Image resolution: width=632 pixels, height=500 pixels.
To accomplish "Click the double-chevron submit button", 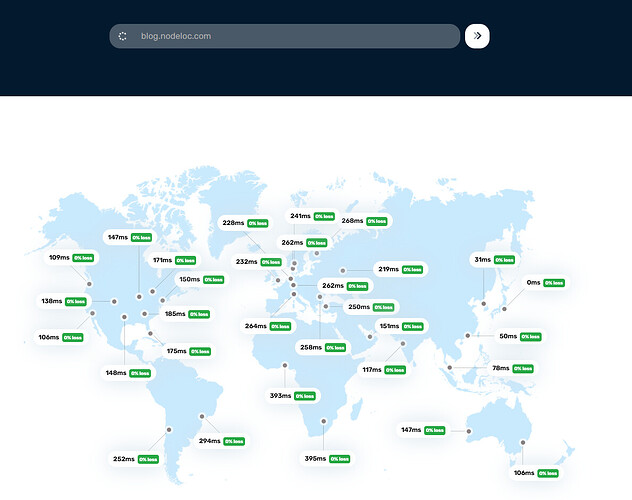I will pyautogui.click(x=477, y=36).
